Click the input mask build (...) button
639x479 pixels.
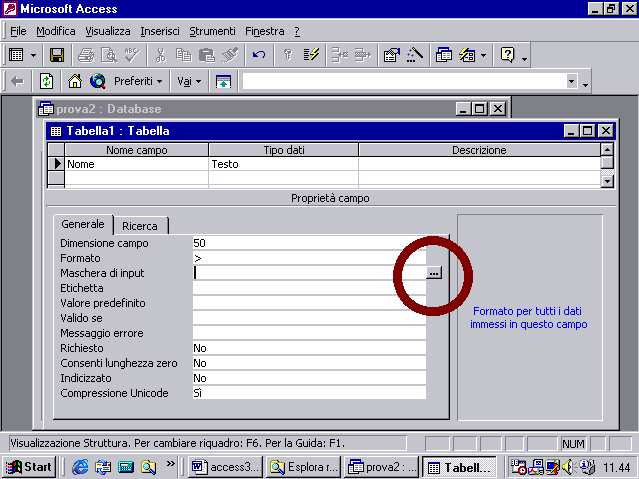click(x=434, y=273)
